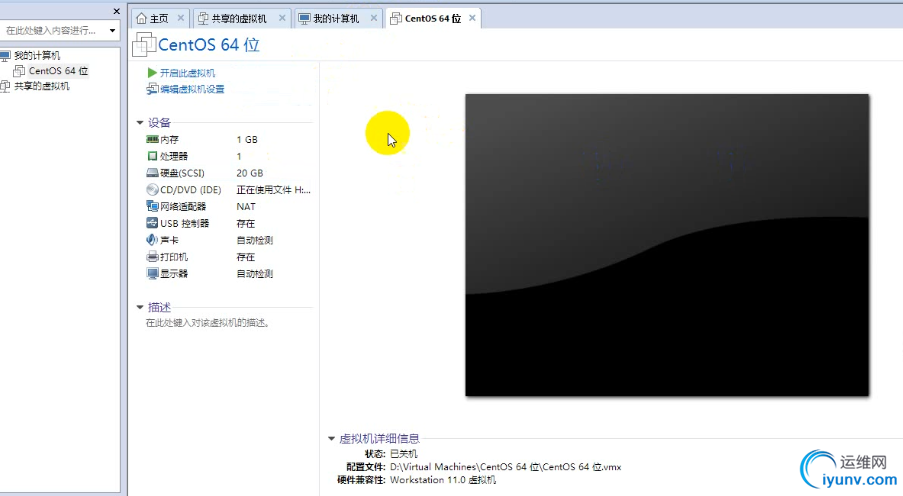Screen dimensions: 903x496
Task: Select the display device icon
Action: [x=152, y=274]
